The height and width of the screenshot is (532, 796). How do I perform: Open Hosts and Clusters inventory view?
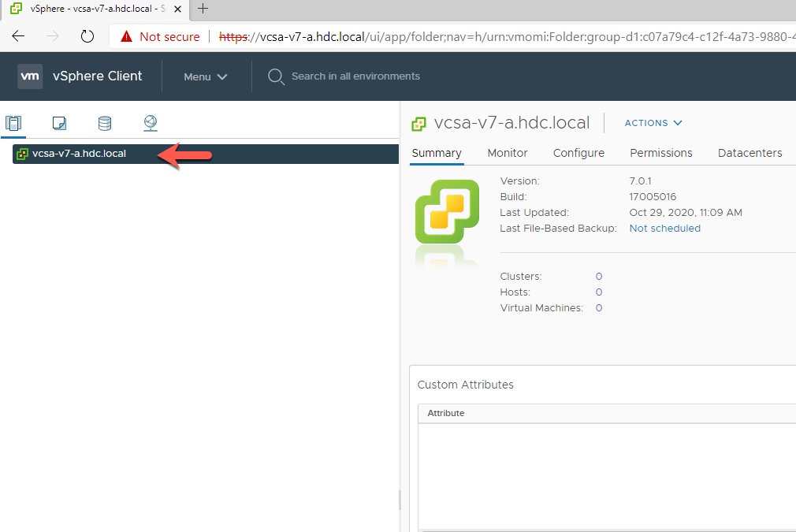[x=13, y=123]
